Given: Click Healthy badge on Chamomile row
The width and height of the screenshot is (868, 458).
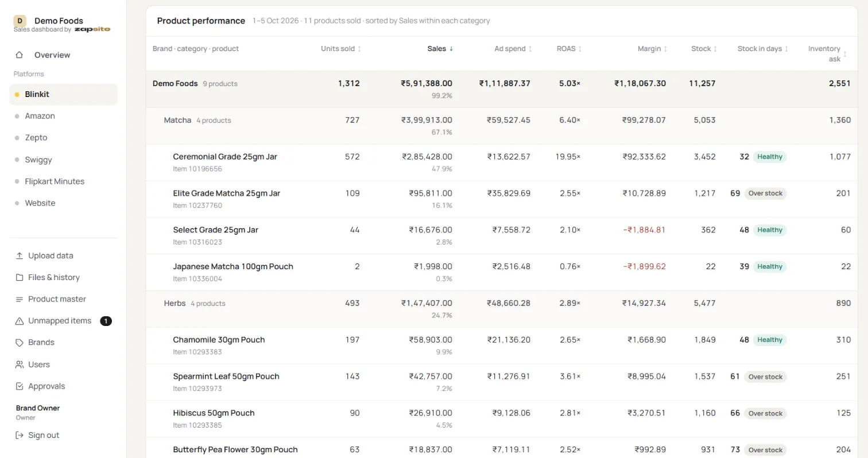Looking at the screenshot, I should (770, 340).
